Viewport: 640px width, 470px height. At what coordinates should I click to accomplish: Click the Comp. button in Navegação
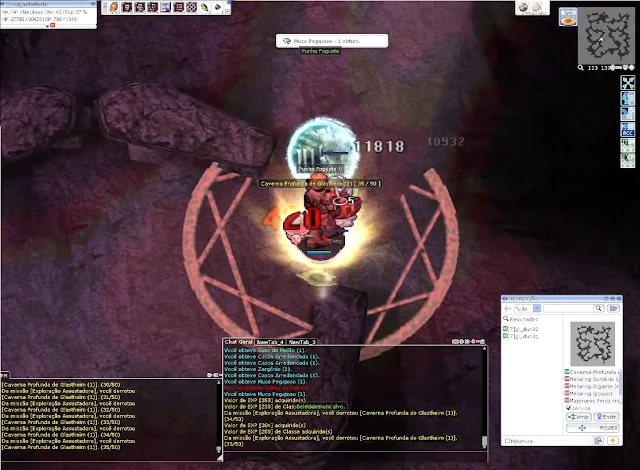(578, 417)
